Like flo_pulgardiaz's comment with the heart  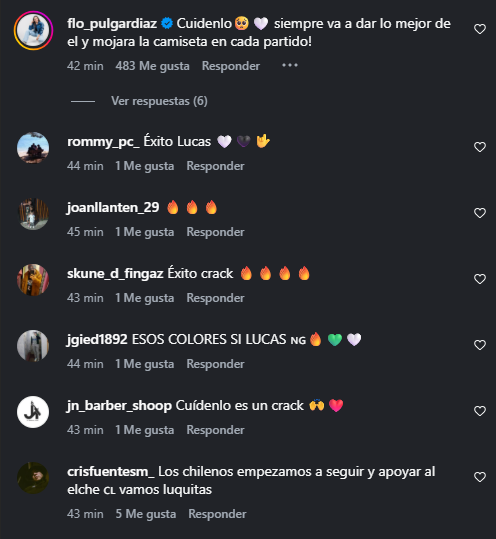pyautogui.click(x=480, y=29)
